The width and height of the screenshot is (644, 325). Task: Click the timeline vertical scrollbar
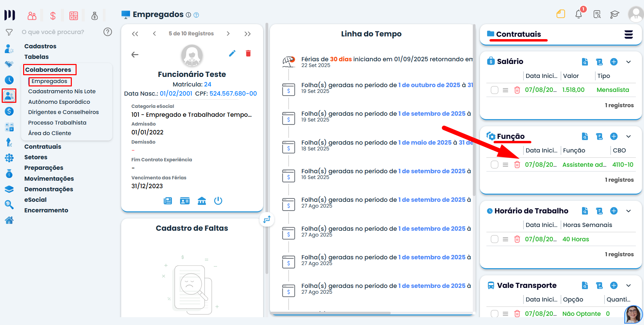474,110
